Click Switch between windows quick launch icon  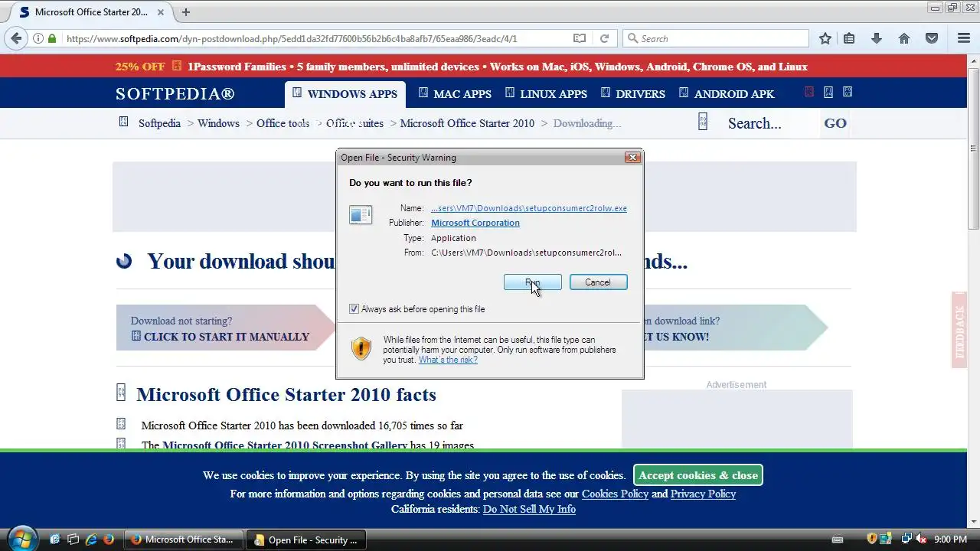(73, 540)
